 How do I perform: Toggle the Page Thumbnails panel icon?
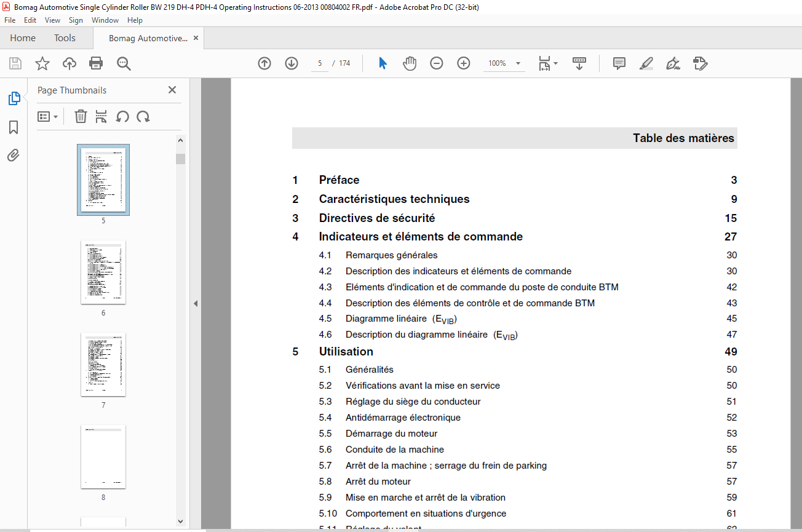coord(14,98)
